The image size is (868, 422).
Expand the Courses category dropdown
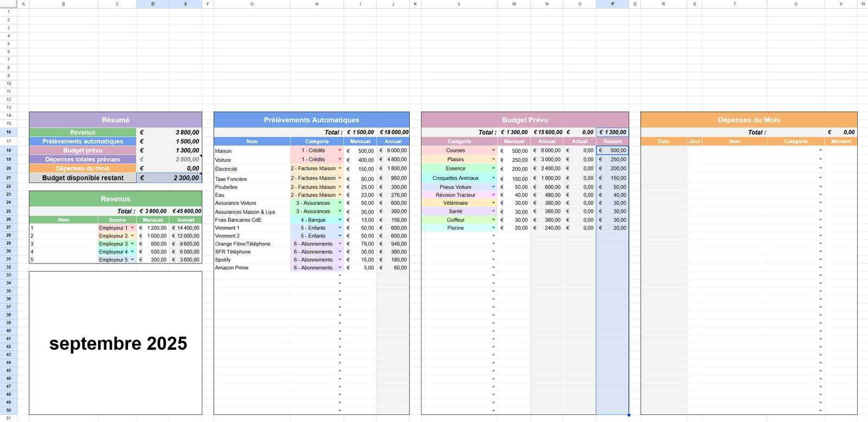click(x=493, y=150)
